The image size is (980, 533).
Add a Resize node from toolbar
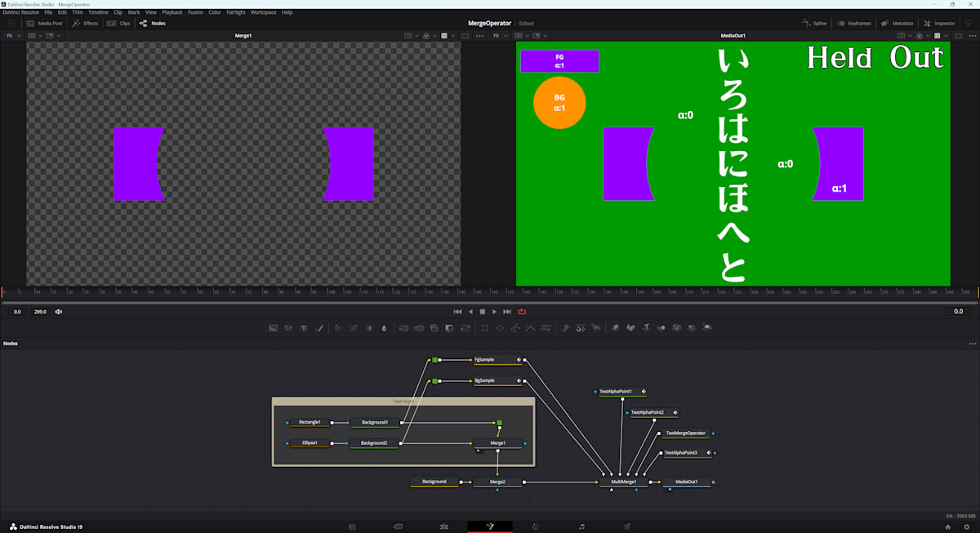coord(450,328)
